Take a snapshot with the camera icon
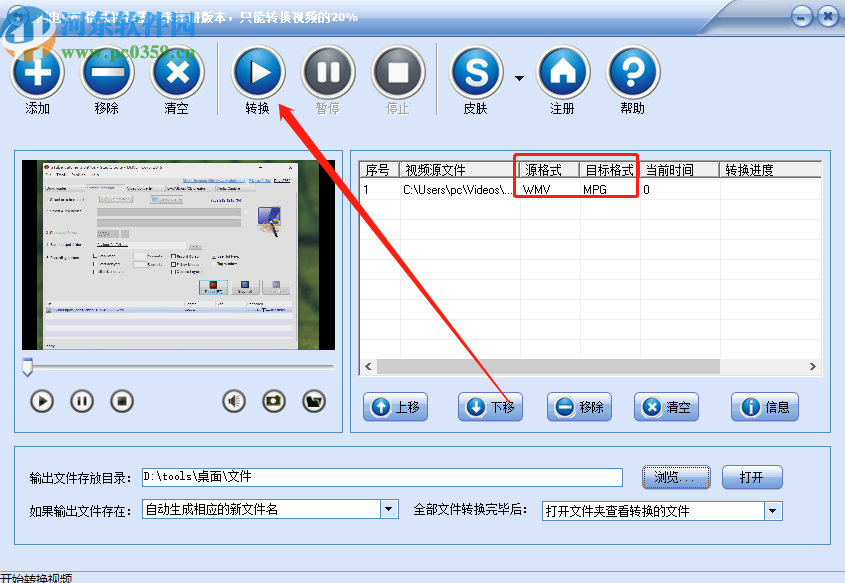This screenshot has height=583, width=845. click(273, 401)
